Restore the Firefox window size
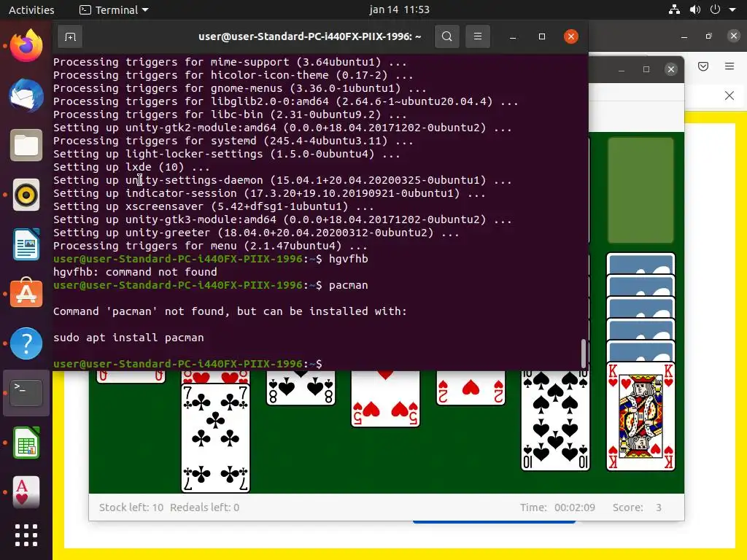Viewport: 747px width, 560px height. pyautogui.click(x=709, y=36)
